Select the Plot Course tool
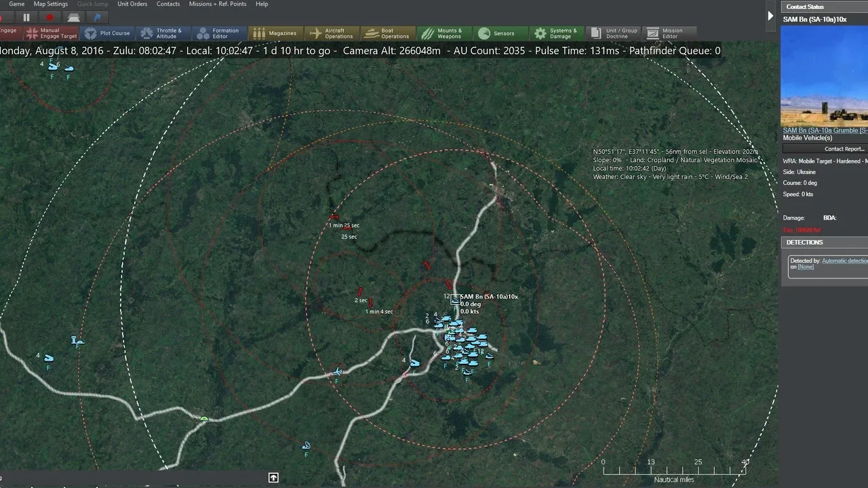 (x=107, y=33)
